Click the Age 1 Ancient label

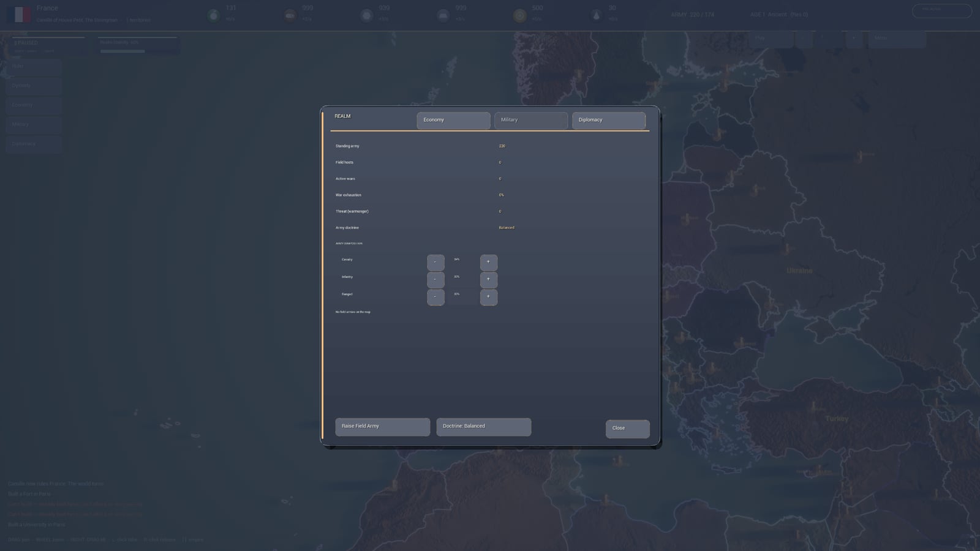point(778,15)
